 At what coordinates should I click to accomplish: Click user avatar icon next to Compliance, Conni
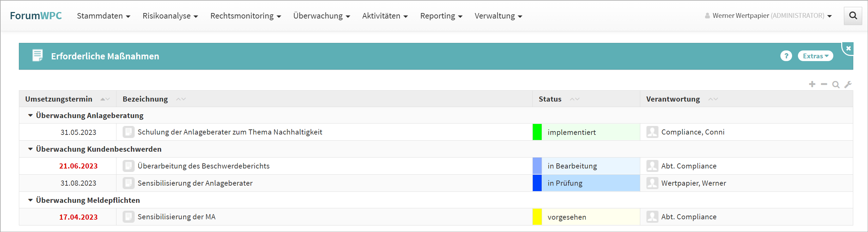pos(652,132)
